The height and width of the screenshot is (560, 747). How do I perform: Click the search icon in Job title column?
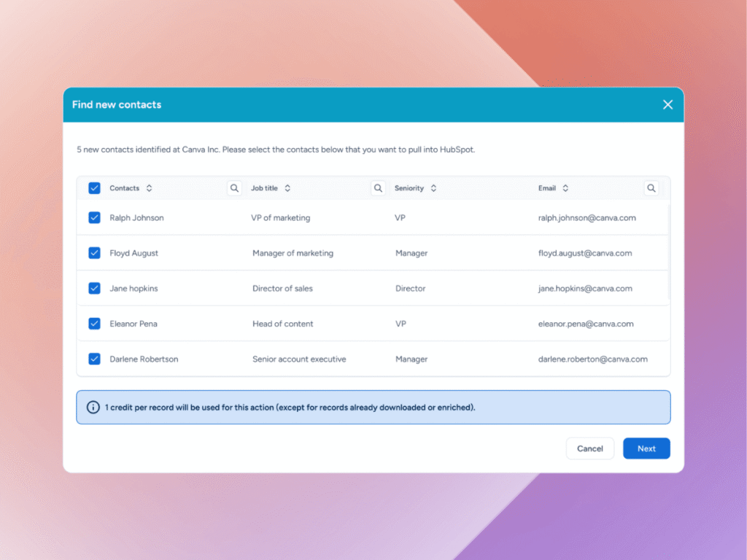coord(378,188)
